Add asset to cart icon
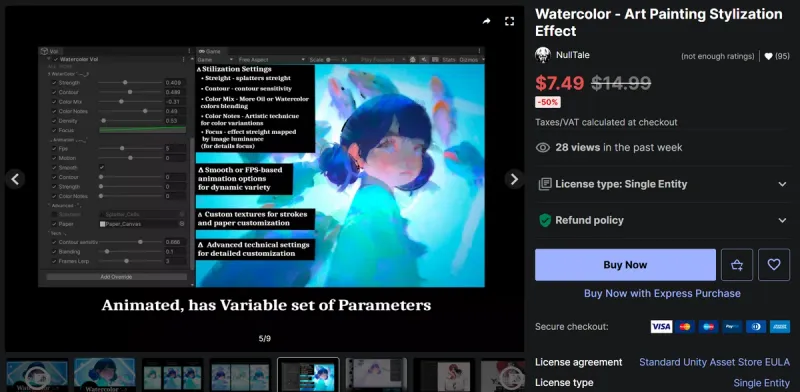800x392 pixels. [x=737, y=264]
